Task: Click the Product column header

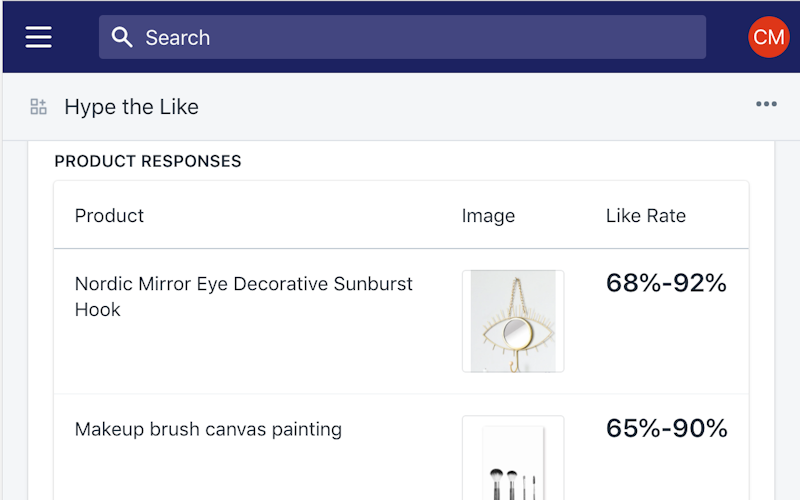Action: (x=109, y=215)
